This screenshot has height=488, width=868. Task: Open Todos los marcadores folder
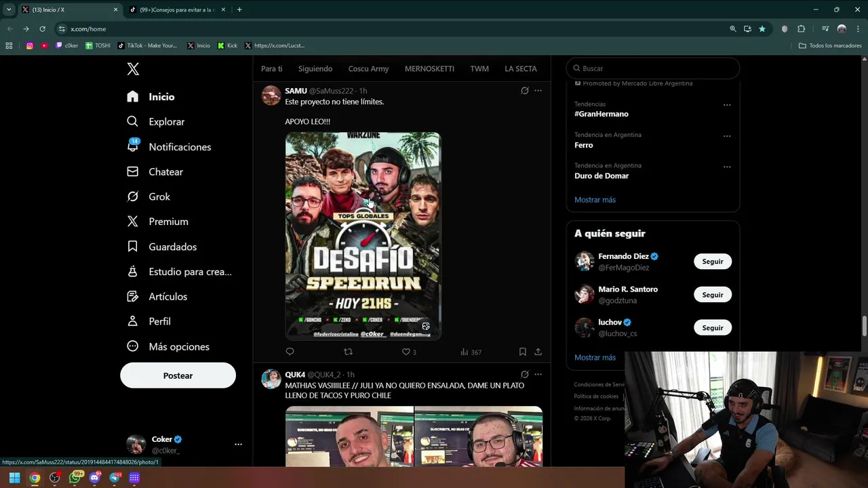pyautogui.click(x=830, y=45)
